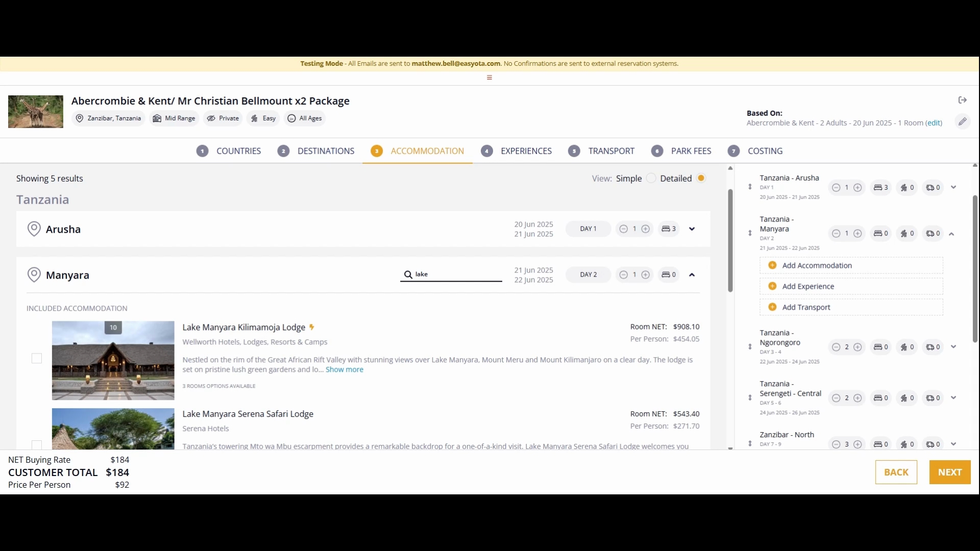
Task: Click sidebar transport count for Tanzania - Arusha
Action: tap(933, 188)
